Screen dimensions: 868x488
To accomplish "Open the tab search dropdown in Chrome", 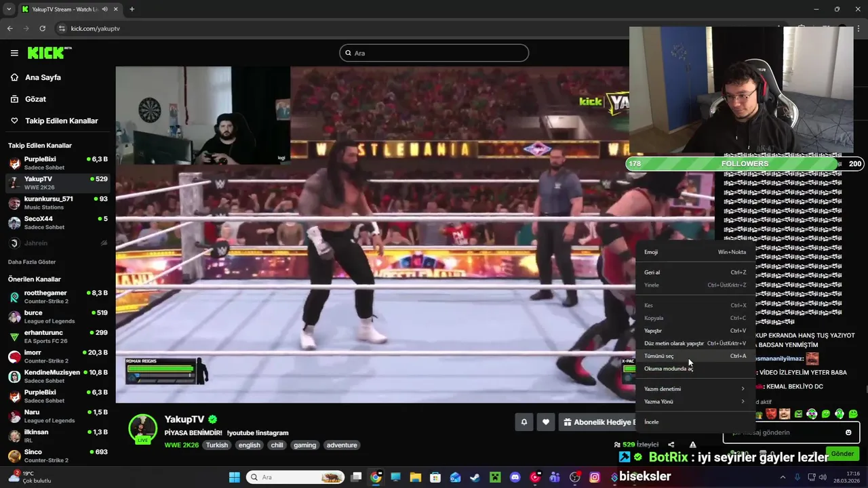I will click(x=9, y=9).
